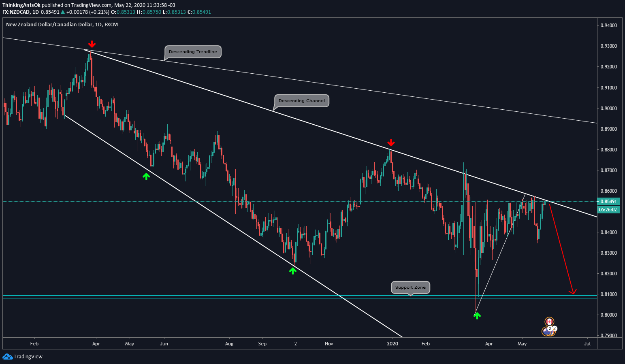The width and height of the screenshot is (625, 364).
Task: Click the 0.81000 price axis label
Action: click(608, 294)
